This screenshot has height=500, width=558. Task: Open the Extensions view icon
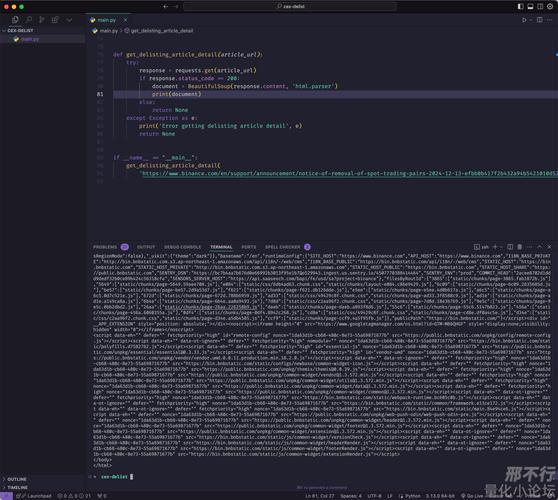[55, 20]
